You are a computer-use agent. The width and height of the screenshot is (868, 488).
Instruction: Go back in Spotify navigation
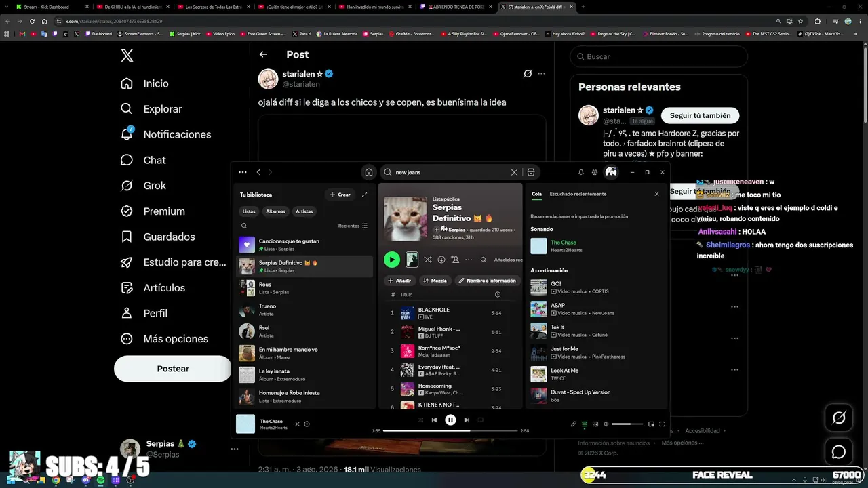click(258, 172)
